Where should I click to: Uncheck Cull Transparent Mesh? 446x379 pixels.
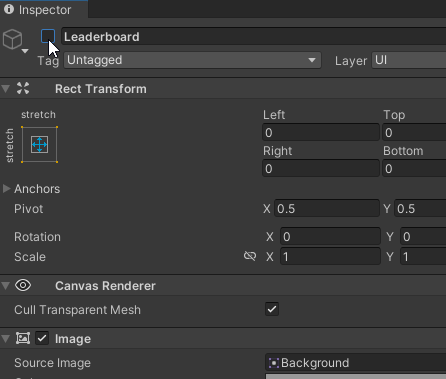click(272, 309)
